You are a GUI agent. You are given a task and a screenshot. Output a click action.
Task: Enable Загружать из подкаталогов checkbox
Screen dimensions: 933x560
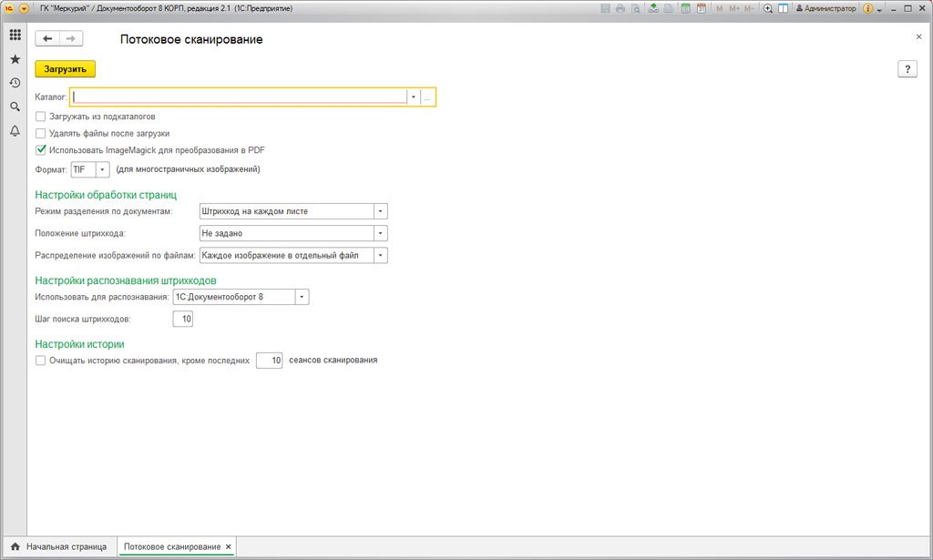coord(40,117)
